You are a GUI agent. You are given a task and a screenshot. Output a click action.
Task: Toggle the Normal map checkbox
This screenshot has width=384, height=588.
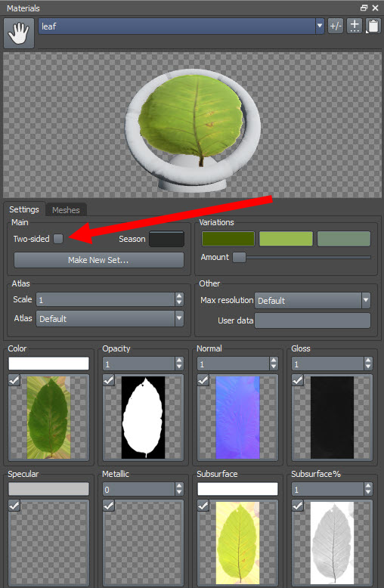tap(203, 380)
